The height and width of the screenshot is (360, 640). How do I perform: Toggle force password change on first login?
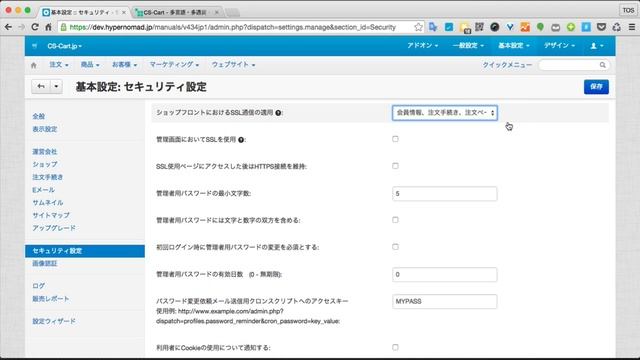[395, 247]
